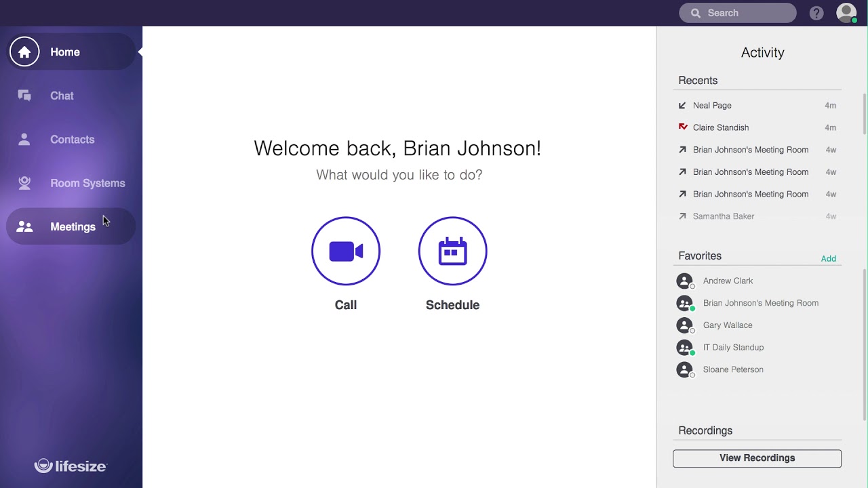Open the help question mark icon
The width and height of the screenshot is (868, 488).
(816, 13)
